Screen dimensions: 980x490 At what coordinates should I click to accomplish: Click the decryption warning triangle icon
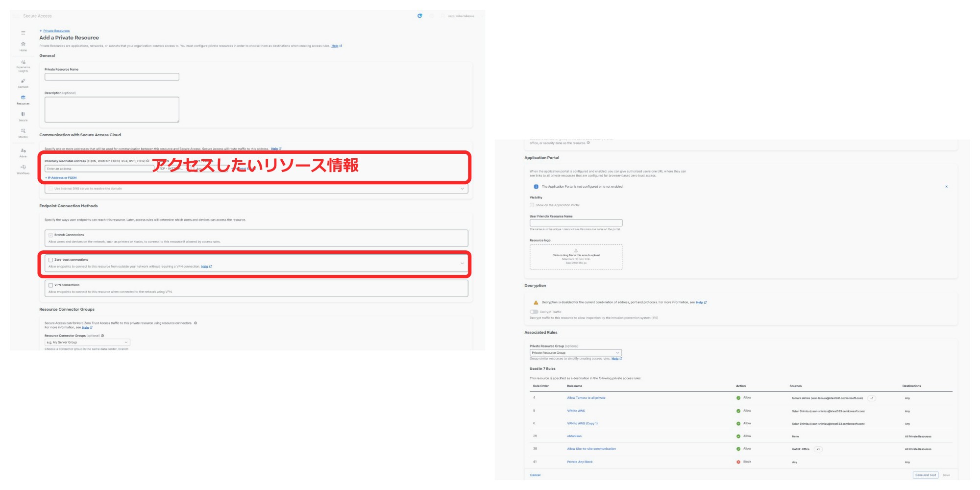click(x=536, y=302)
